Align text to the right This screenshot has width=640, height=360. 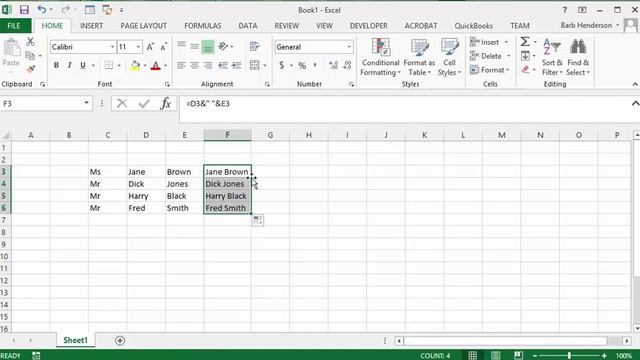tap(208, 65)
